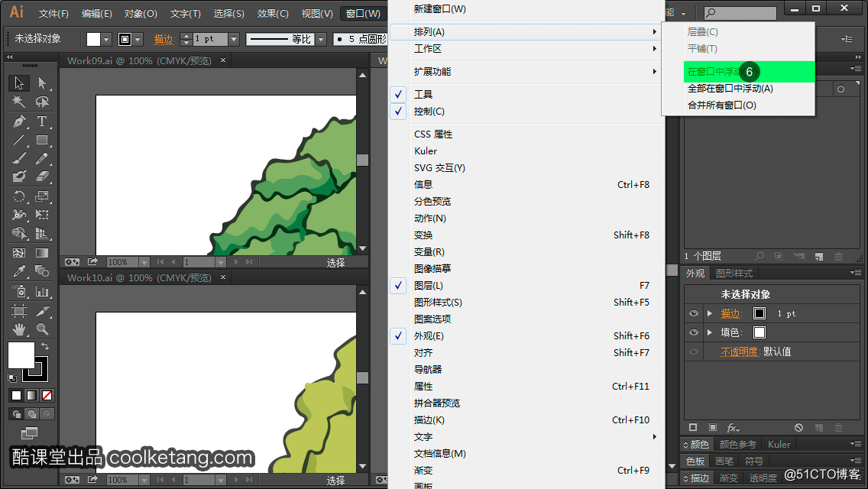Close the Work10.ai document tab
The image size is (868, 489).
pos(223,277)
